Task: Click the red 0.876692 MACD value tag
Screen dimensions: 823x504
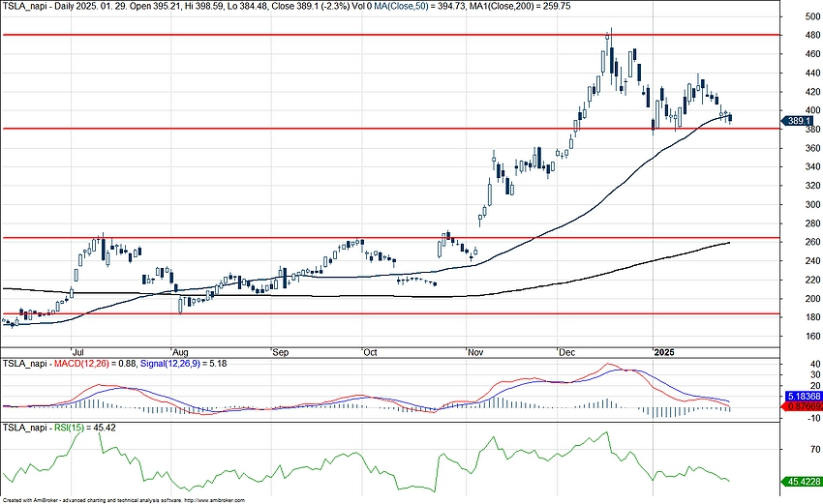Action: tap(804, 406)
